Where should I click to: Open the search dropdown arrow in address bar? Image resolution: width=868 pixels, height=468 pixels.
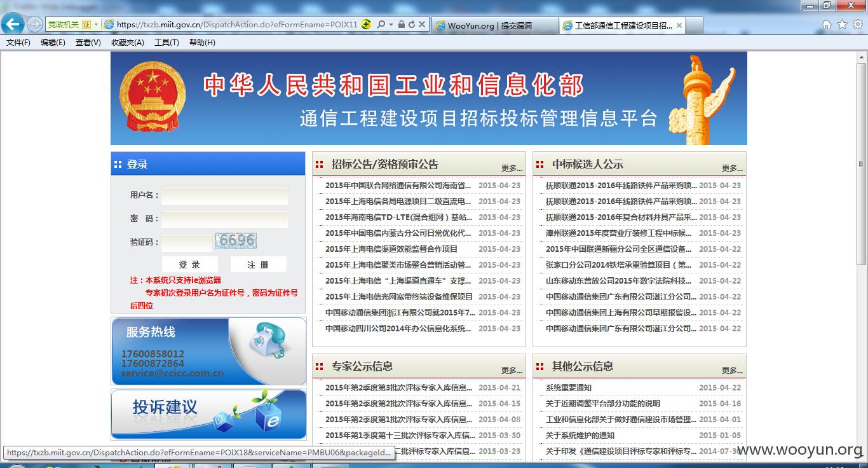391,25
